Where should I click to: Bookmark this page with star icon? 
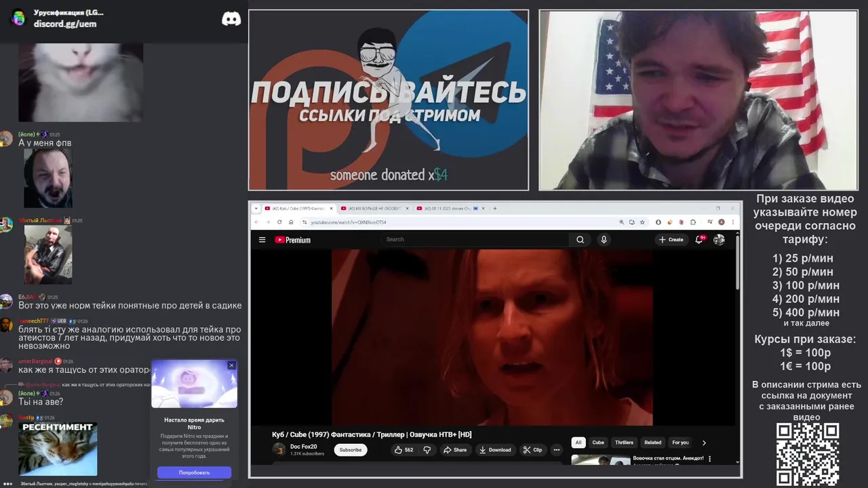[643, 222]
